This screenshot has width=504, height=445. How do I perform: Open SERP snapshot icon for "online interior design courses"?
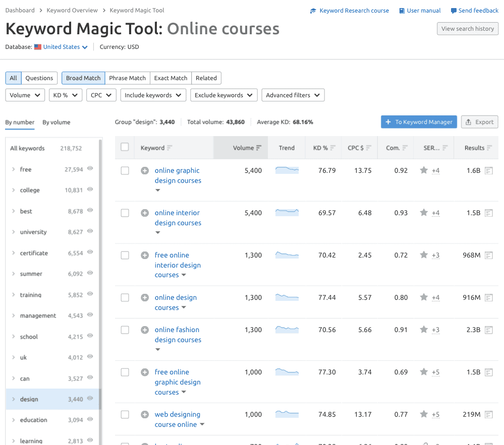coord(488,213)
